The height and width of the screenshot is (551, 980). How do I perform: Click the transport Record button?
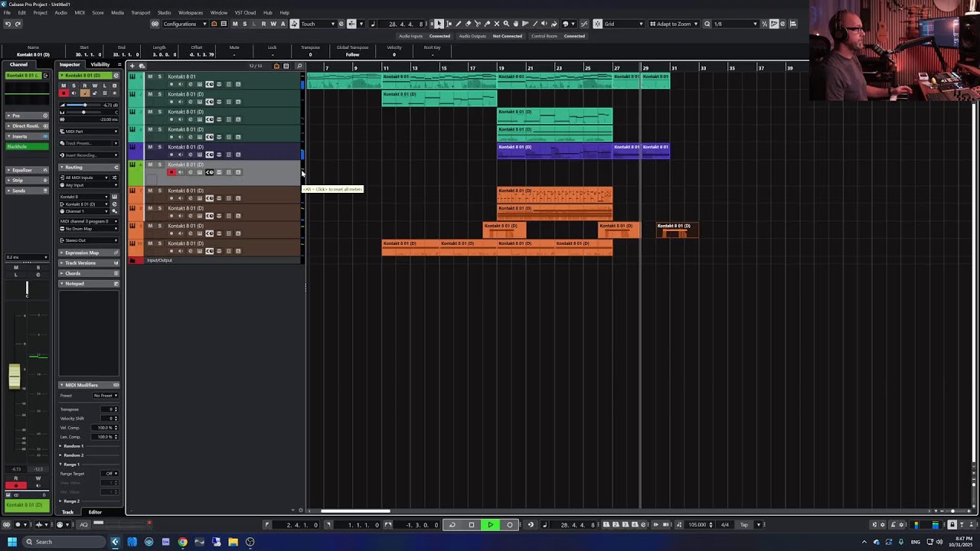tap(509, 525)
